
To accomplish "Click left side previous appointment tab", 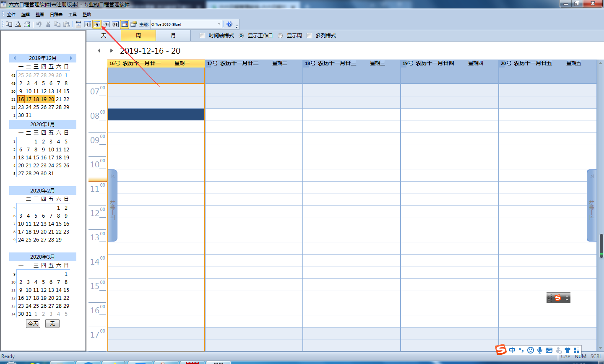I will pos(112,205).
